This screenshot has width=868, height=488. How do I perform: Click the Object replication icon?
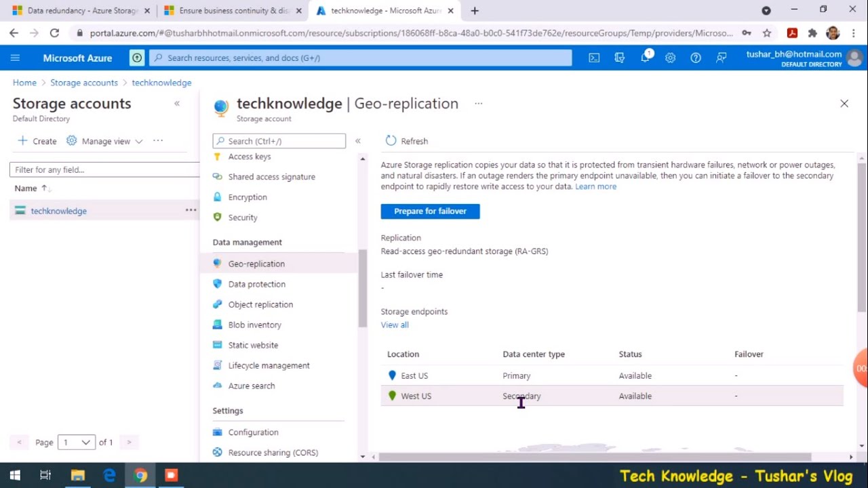pyautogui.click(x=218, y=304)
